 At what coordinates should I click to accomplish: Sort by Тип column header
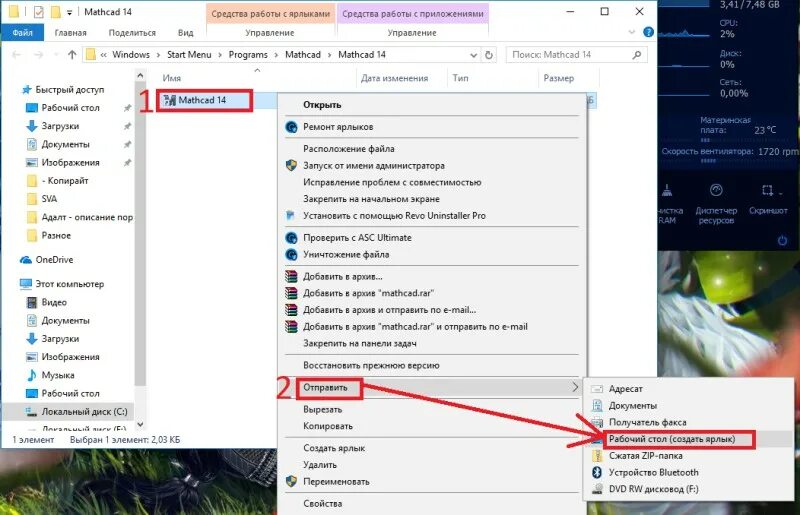tap(460, 78)
